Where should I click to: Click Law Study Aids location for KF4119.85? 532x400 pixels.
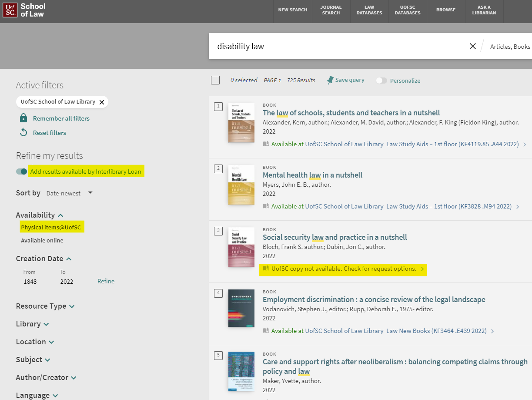point(452,144)
